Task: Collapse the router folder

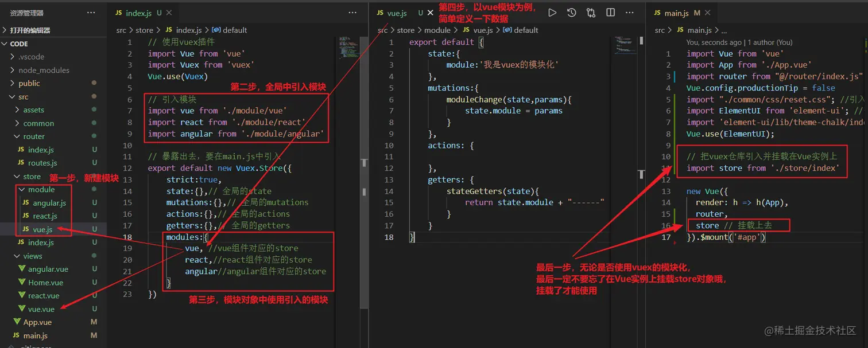Action: point(53,136)
